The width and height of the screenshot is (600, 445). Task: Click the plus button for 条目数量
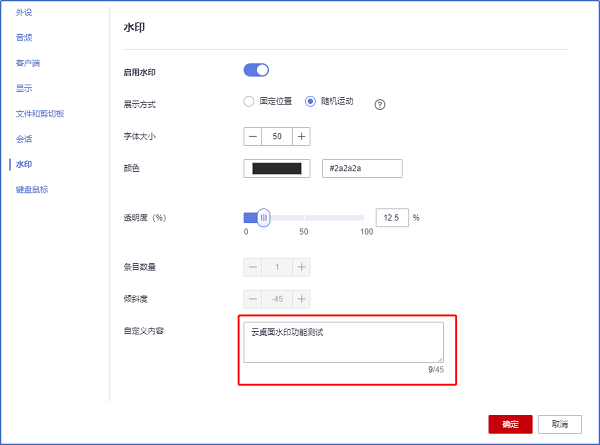pyautogui.click(x=301, y=267)
